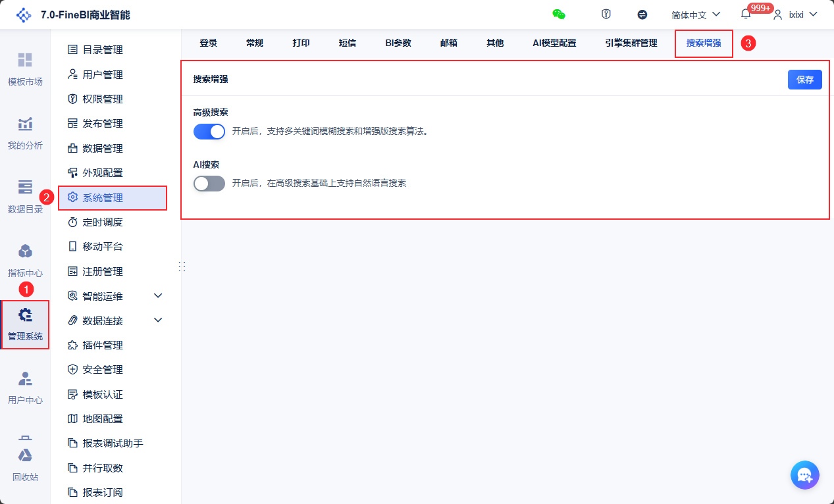Switch to the 其他 tab
This screenshot has width=834, height=504.
coord(495,43)
